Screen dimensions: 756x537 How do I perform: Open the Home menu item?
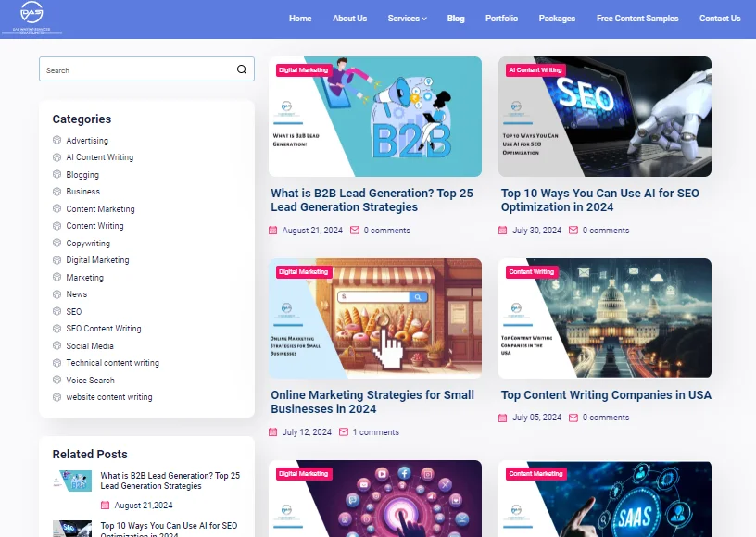coord(300,19)
